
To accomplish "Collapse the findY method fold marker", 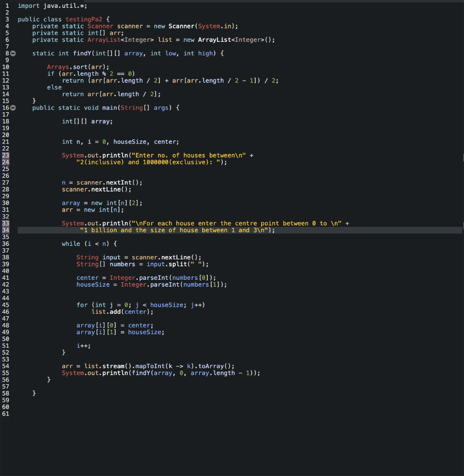I will tap(13, 53).
